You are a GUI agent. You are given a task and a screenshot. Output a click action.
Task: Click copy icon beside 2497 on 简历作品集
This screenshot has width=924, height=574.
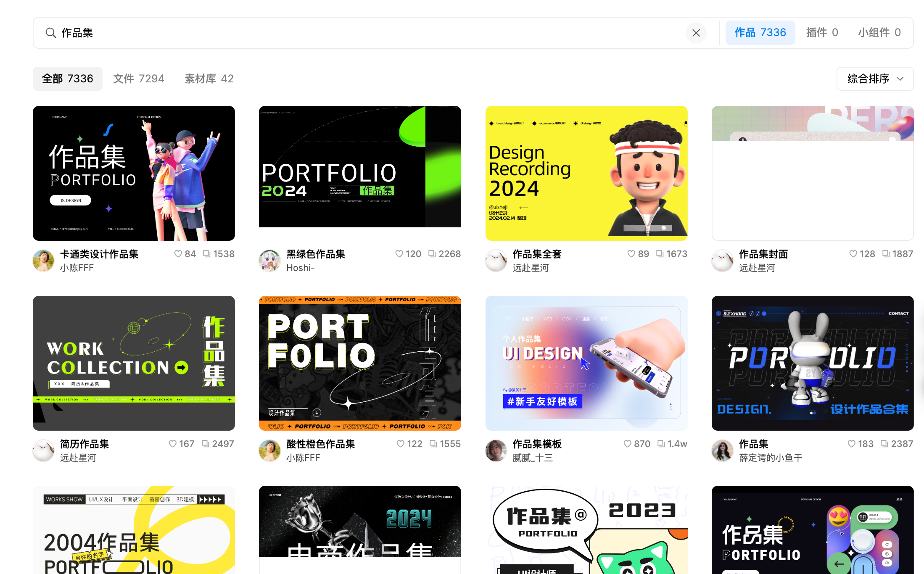pyautogui.click(x=206, y=444)
